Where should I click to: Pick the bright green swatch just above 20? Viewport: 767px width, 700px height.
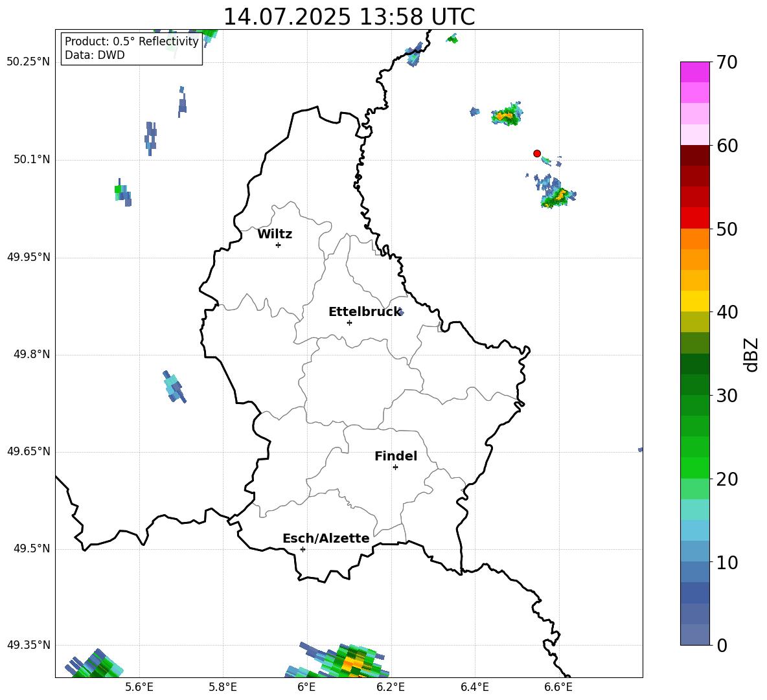pyautogui.click(x=694, y=468)
